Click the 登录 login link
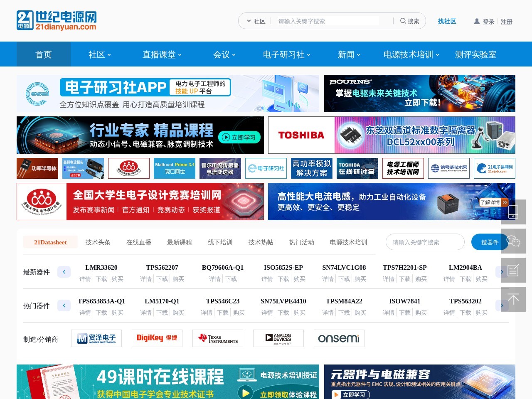 click(x=488, y=22)
